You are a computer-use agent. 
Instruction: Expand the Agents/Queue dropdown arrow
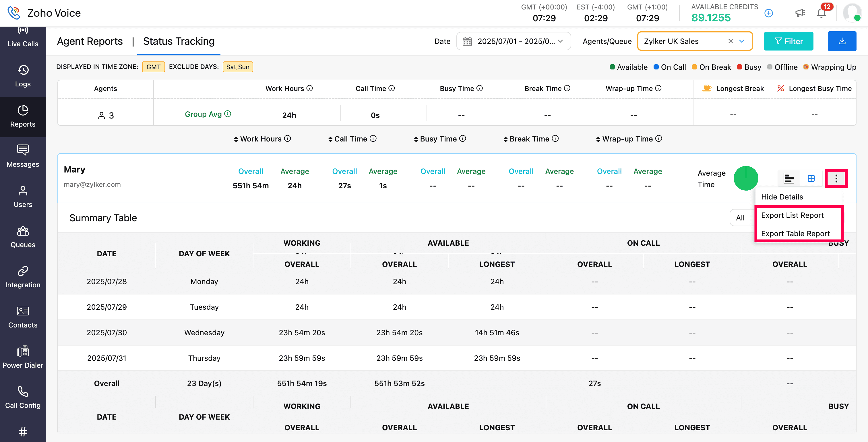coord(742,41)
